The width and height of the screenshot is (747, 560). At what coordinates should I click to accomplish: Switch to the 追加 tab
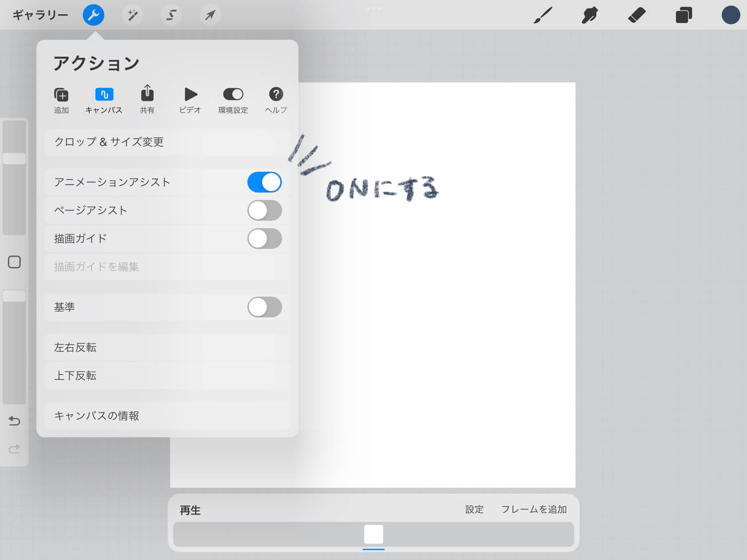pos(61,100)
